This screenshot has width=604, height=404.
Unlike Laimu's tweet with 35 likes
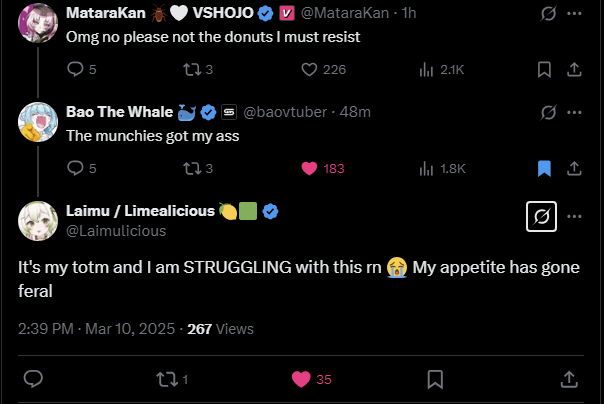pyautogui.click(x=299, y=379)
